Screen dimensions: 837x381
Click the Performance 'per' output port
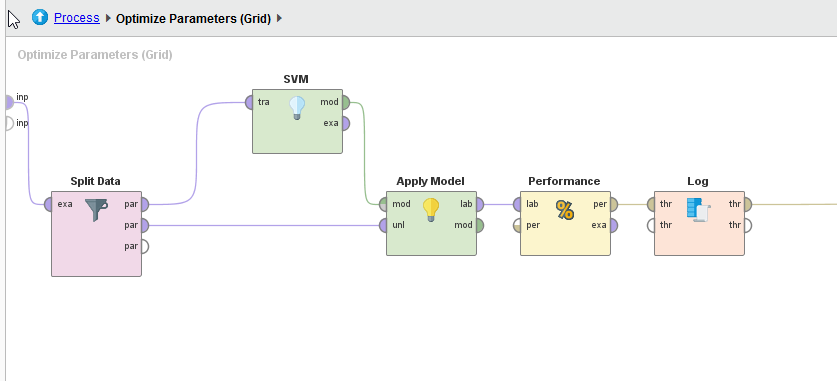tap(613, 204)
